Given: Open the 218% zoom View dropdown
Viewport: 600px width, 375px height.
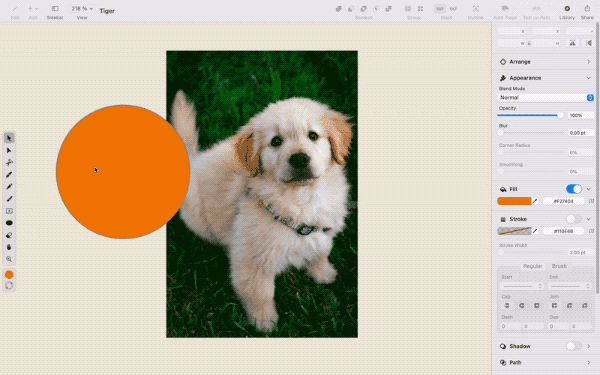Looking at the screenshot, I should coord(82,8).
